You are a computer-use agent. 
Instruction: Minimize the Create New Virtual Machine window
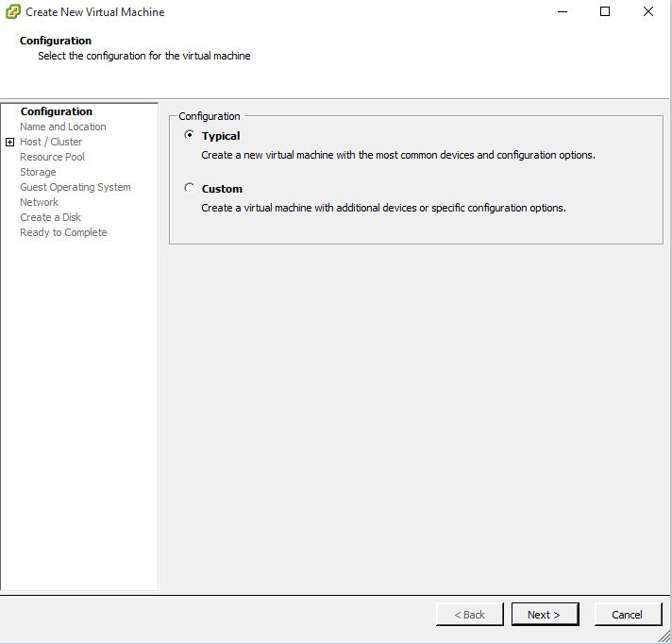click(x=563, y=11)
